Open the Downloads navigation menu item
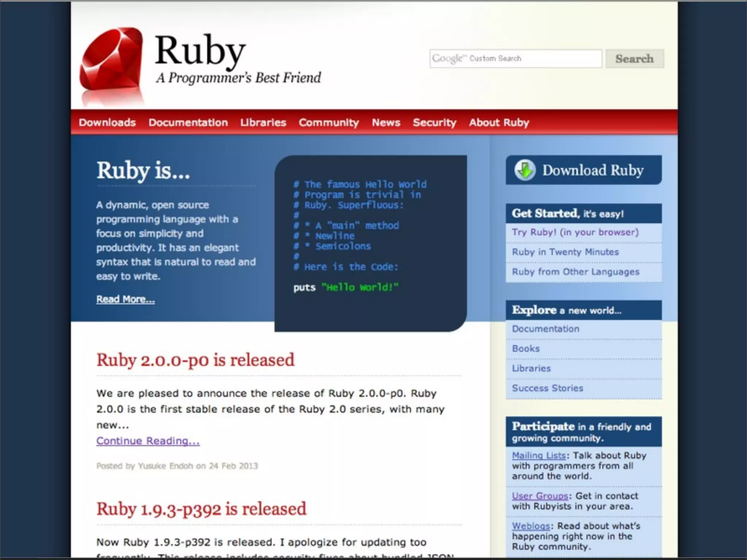The width and height of the screenshot is (747, 560). [x=107, y=122]
